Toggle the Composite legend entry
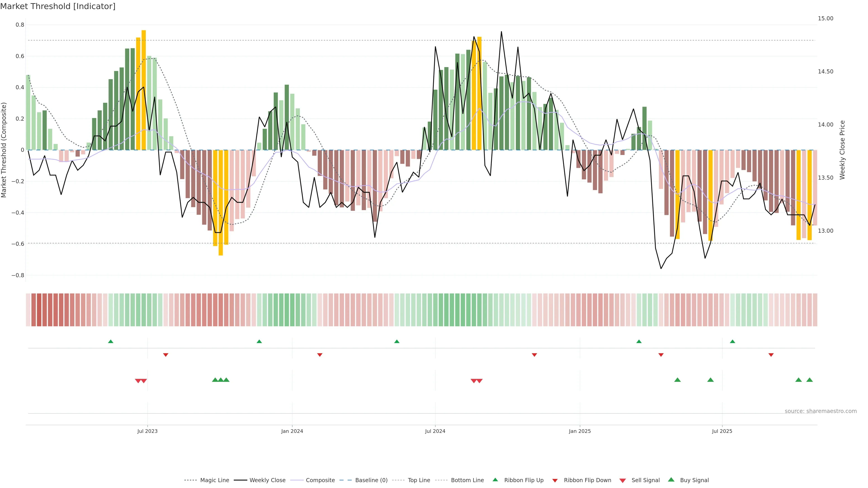 coord(320,480)
